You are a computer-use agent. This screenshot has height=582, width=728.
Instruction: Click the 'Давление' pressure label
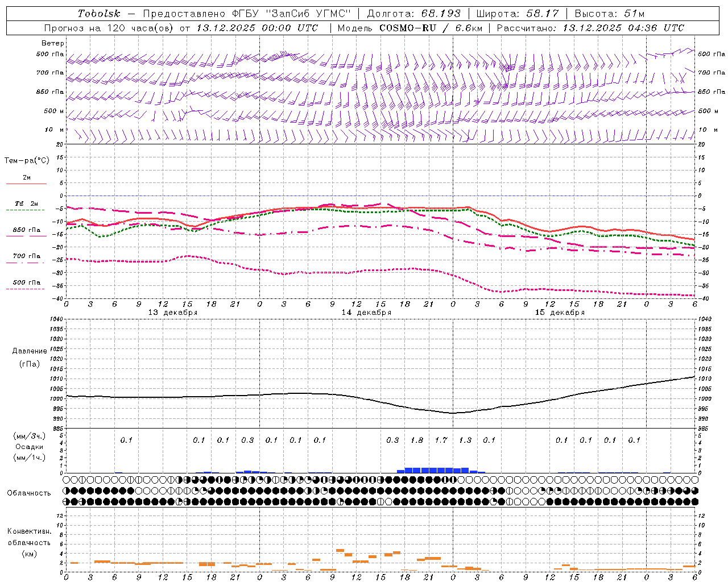30,351
